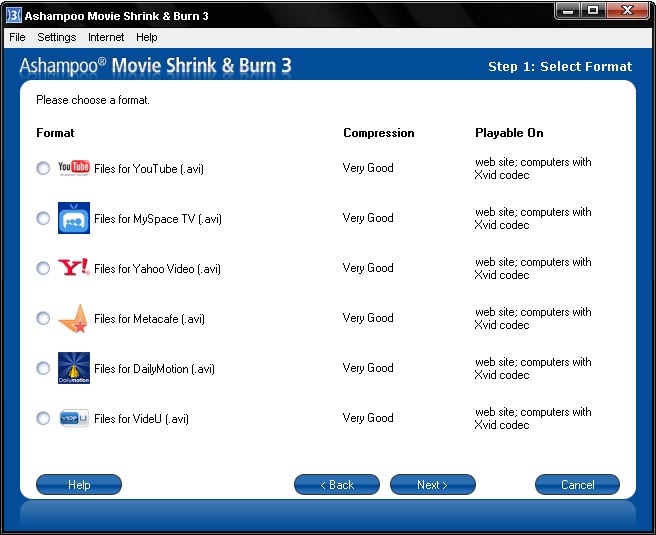Click the Yahoo Video logo icon
This screenshot has width=656, height=535.
[x=74, y=267]
